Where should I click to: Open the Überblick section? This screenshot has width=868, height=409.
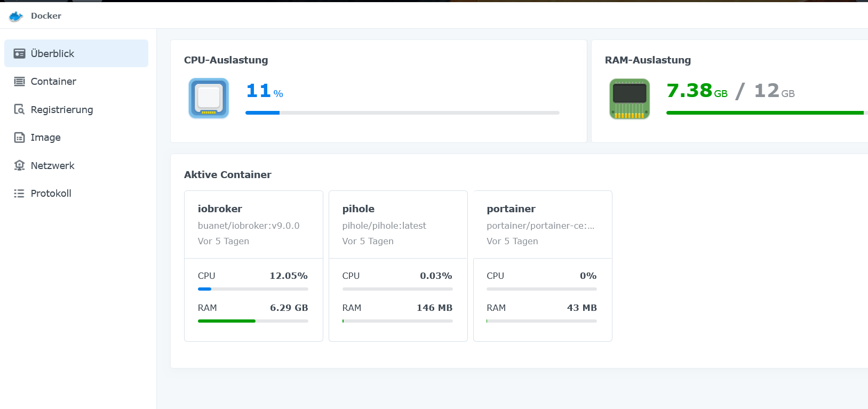pyautogui.click(x=76, y=53)
